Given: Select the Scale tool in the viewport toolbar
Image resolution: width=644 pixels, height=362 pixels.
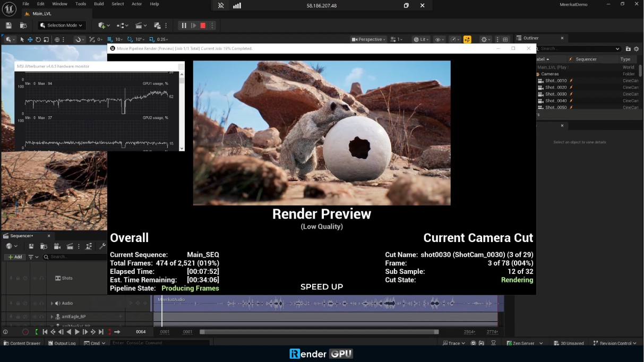Looking at the screenshot, I should point(46,39).
